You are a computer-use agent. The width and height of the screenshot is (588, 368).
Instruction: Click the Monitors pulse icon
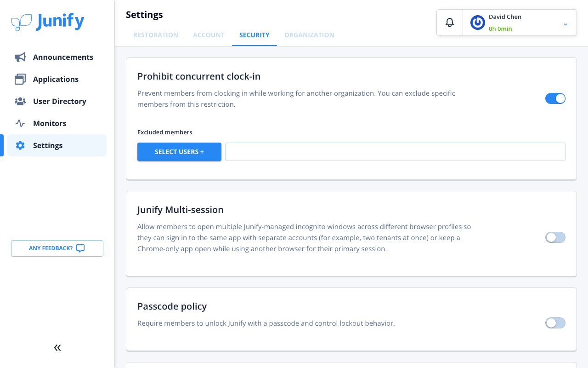click(20, 123)
